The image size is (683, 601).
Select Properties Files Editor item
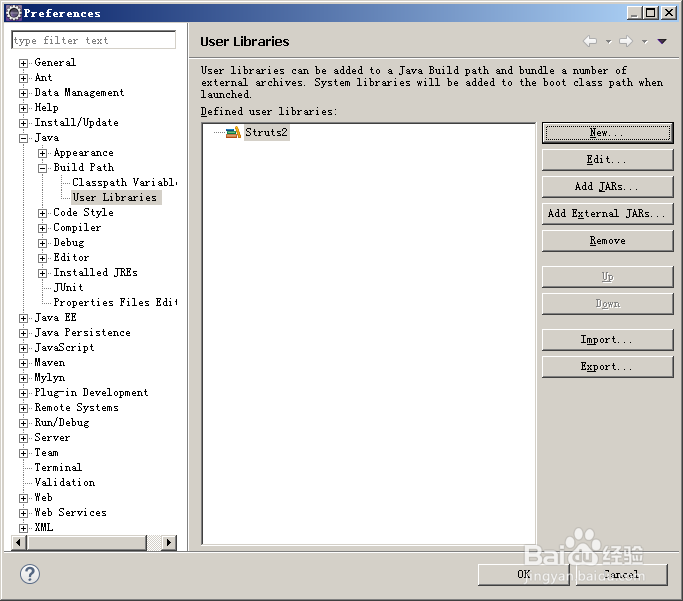tap(115, 302)
